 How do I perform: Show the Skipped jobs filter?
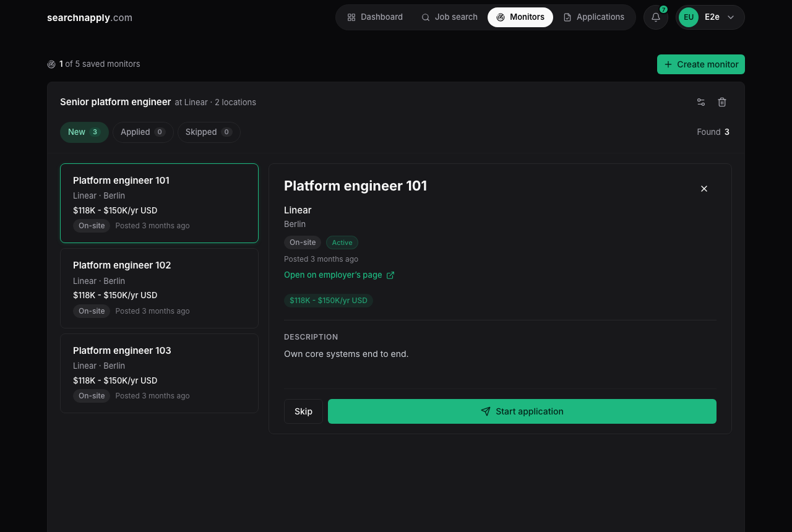pyautogui.click(x=209, y=132)
